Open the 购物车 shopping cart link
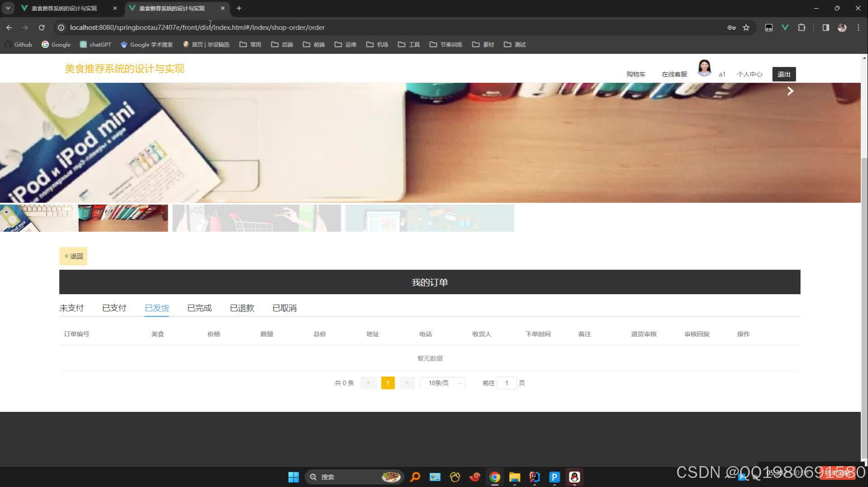The width and height of the screenshot is (868, 487). pos(636,74)
